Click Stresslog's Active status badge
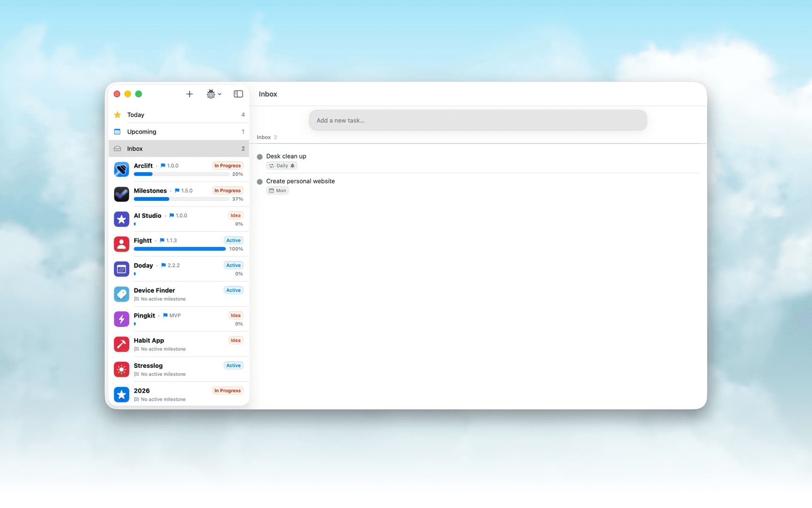 point(234,365)
